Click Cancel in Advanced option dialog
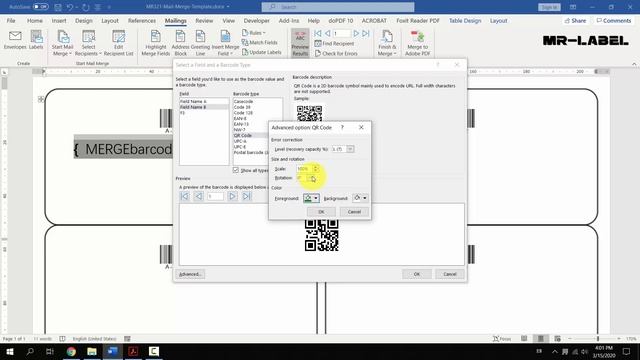Screen dimensions: 640x360 pos(354,211)
